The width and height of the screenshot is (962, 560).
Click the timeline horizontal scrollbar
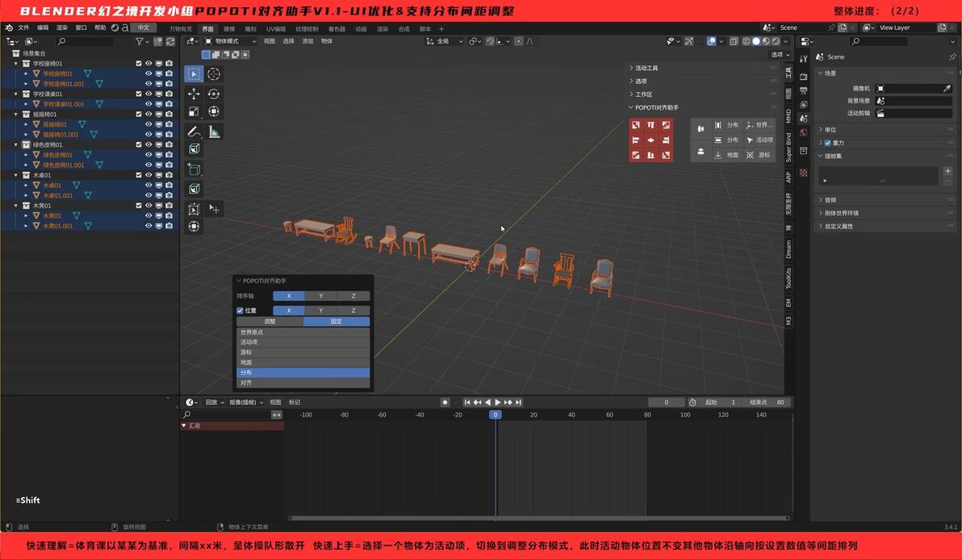(x=538, y=518)
